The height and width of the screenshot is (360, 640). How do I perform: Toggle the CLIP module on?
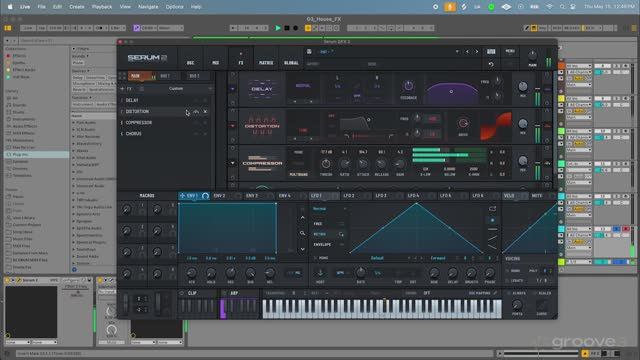182,293
